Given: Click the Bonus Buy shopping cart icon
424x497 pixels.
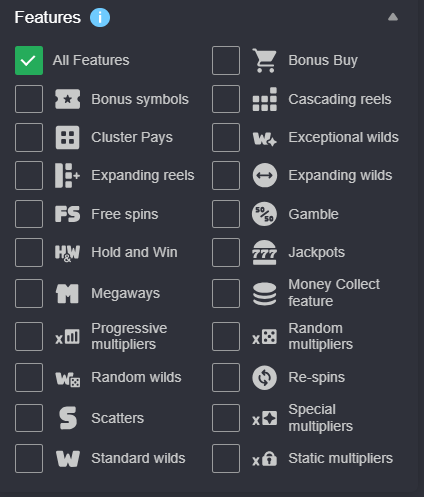Looking at the screenshot, I should pos(264,60).
